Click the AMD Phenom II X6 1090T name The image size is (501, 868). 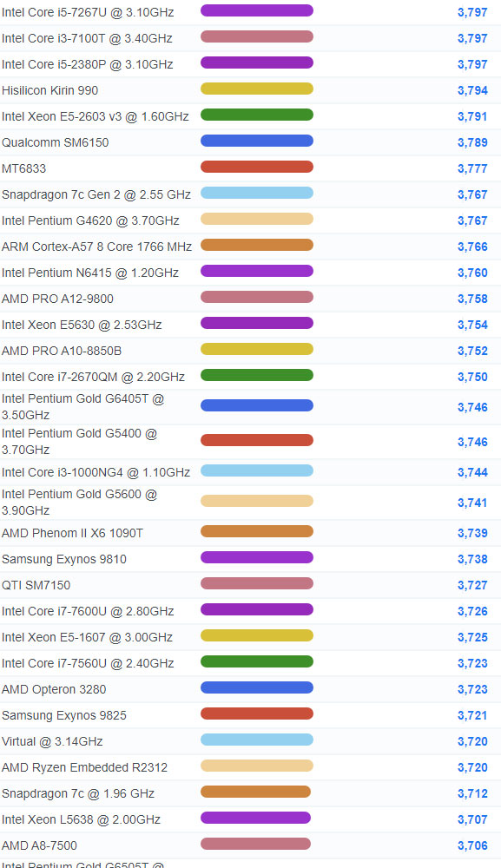pos(73,533)
